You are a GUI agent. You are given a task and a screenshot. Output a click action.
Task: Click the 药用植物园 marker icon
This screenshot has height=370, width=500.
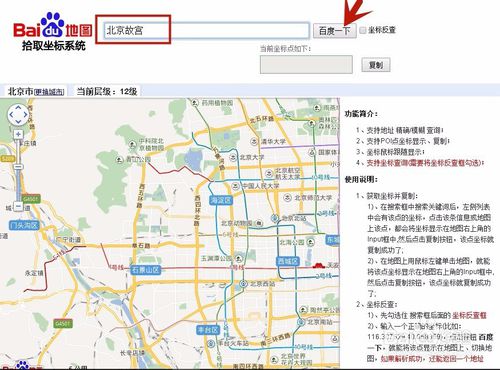click(x=195, y=103)
